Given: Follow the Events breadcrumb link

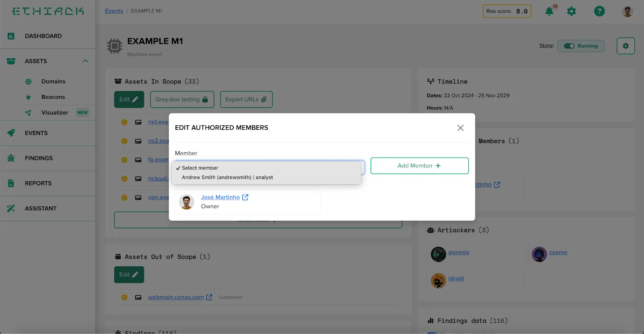Looking at the screenshot, I should coord(114,11).
